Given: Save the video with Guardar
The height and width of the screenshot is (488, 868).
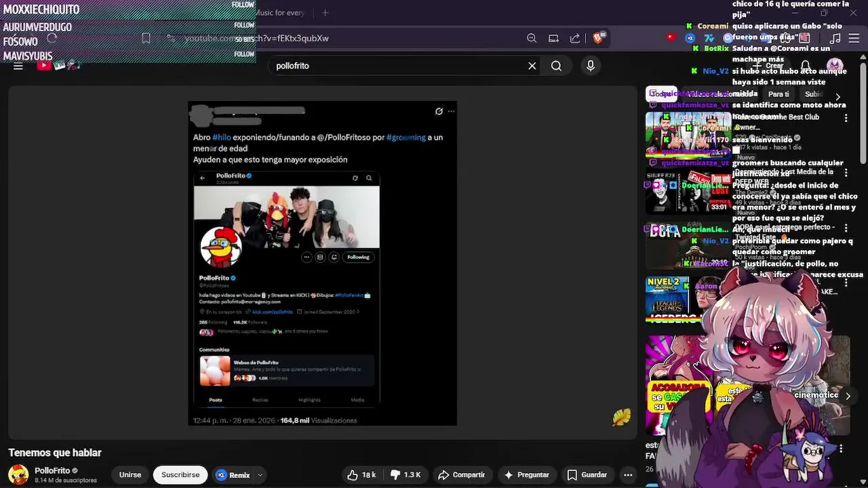Looking at the screenshot, I should tap(587, 475).
